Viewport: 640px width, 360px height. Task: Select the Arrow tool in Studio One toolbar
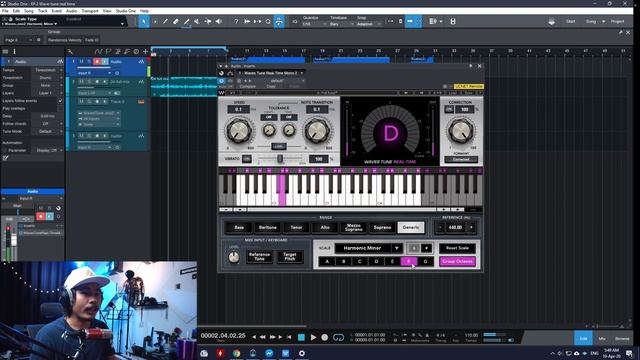144,21
